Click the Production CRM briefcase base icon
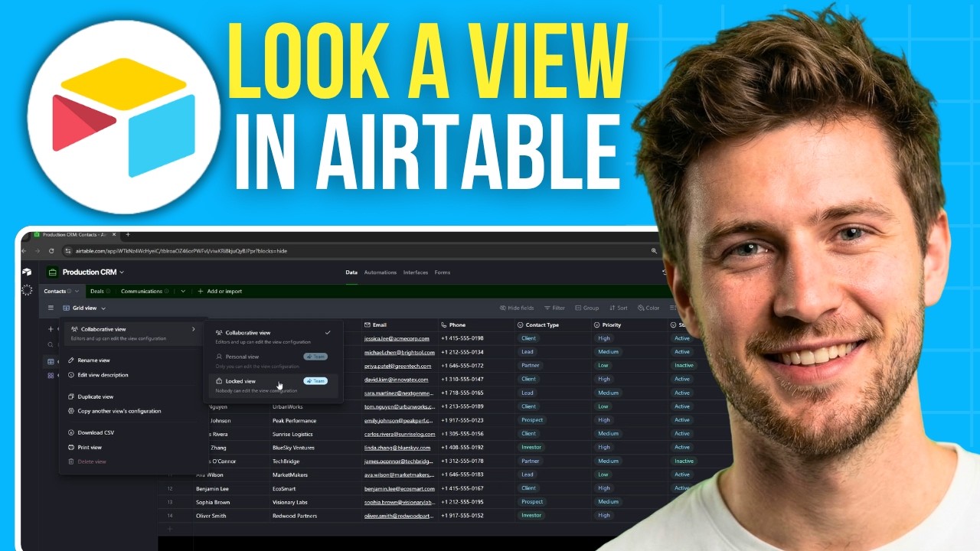Viewport: 980px width, 551px height. (x=52, y=272)
